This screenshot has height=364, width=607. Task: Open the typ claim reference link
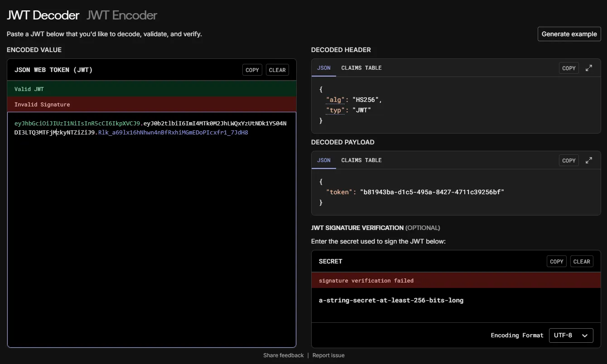(x=335, y=110)
